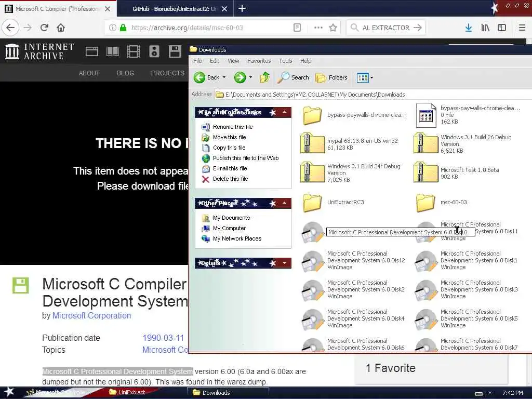Select mypal-68.13.8.en-US.win32 zip file
This screenshot has height=399, width=532.
[349, 143]
